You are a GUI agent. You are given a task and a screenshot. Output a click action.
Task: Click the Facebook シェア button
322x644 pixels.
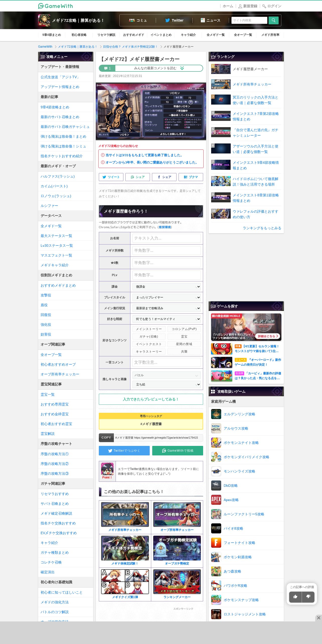coord(164,177)
